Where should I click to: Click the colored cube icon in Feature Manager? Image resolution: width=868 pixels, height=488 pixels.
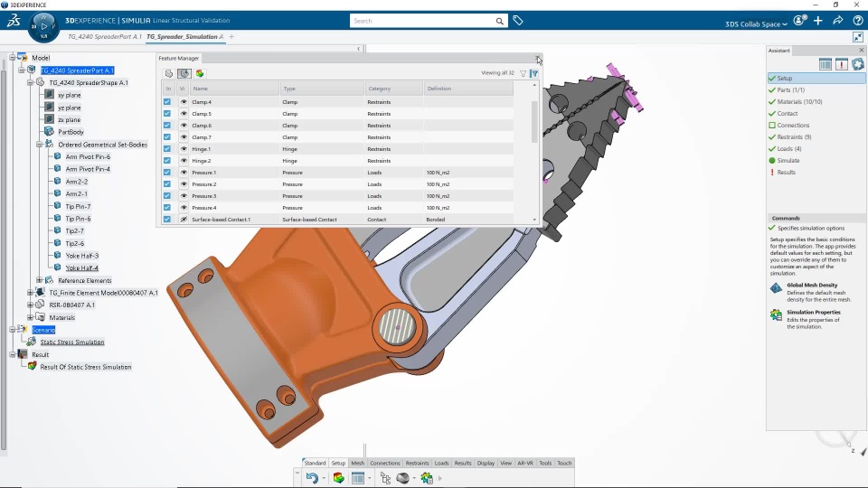coord(200,73)
